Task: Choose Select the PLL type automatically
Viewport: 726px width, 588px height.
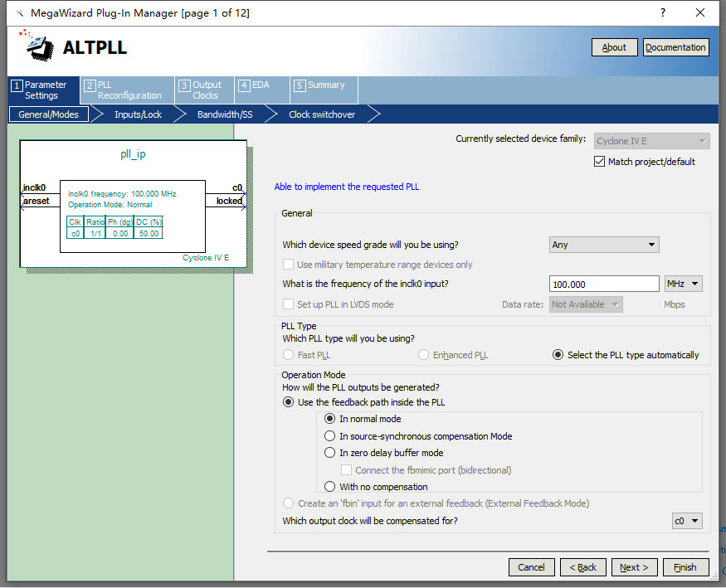Action: (x=558, y=355)
